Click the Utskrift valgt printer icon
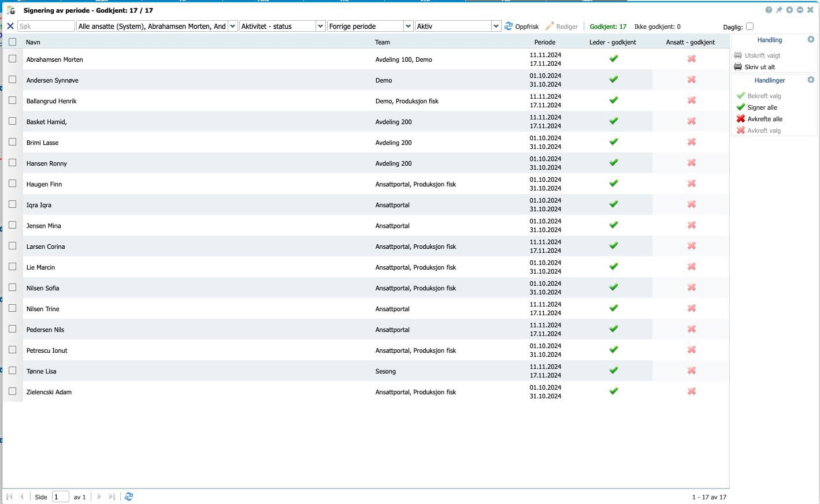This screenshot has height=504, width=820. tap(738, 55)
